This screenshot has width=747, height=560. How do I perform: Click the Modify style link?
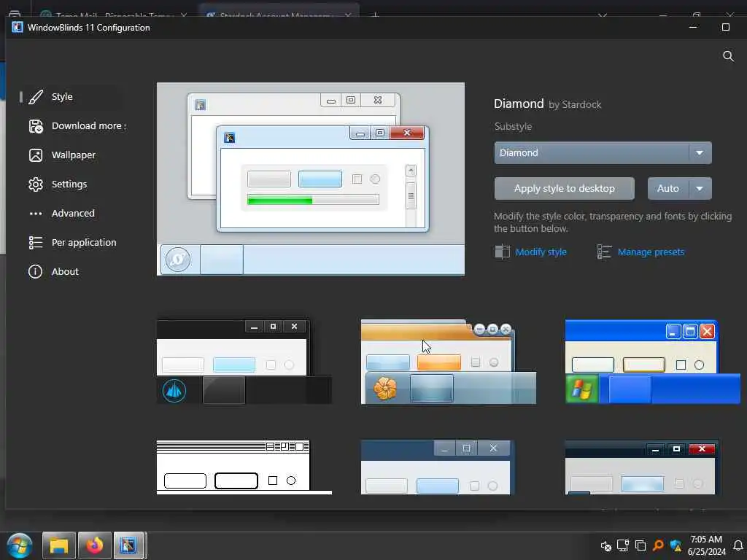pos(541,252)
